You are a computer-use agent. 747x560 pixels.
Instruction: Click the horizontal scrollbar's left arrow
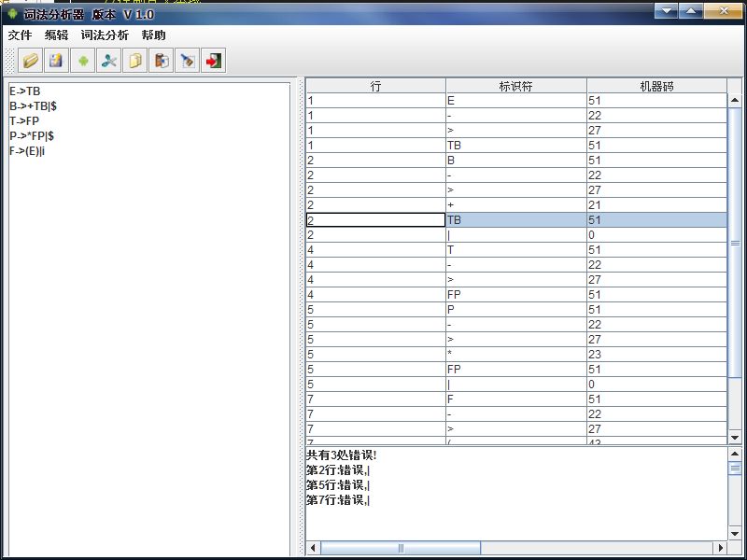tap(313, 548)
